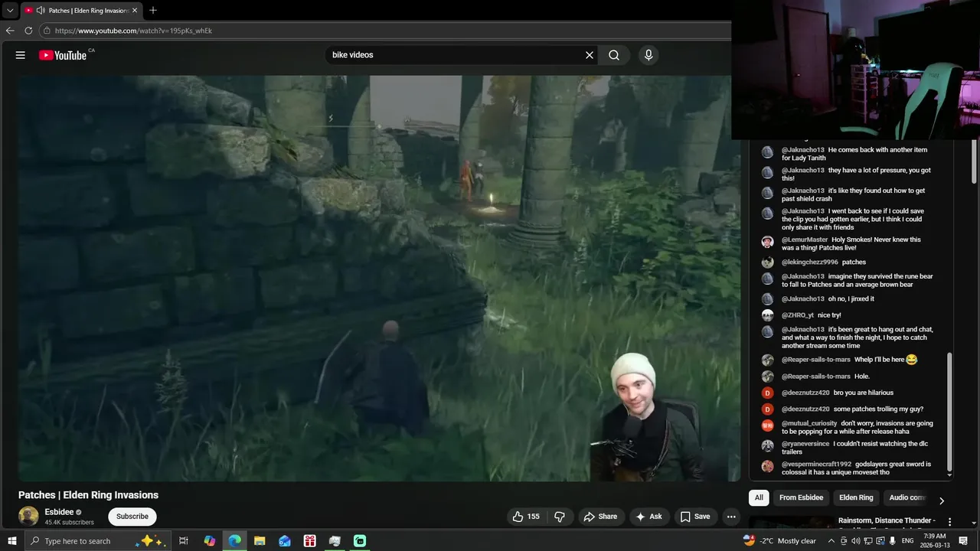Click @ryaneversince dlc trailers chat message

point(855,448)
